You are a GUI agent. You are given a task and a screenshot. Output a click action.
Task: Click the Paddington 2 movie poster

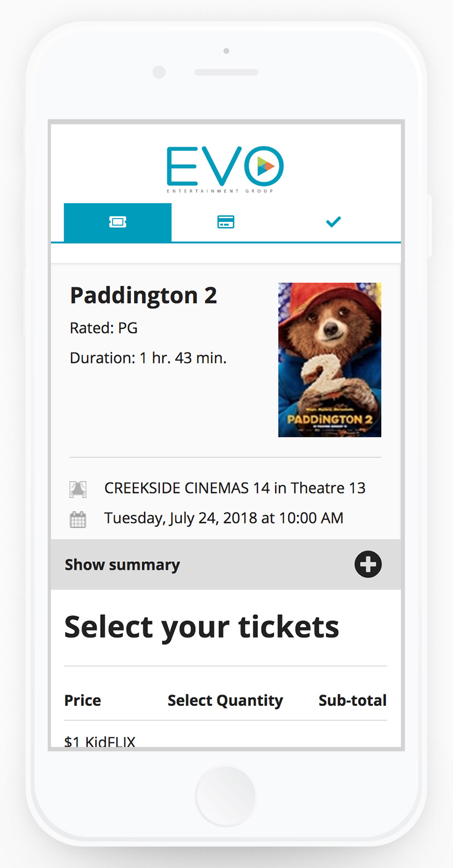pos(329,359)
